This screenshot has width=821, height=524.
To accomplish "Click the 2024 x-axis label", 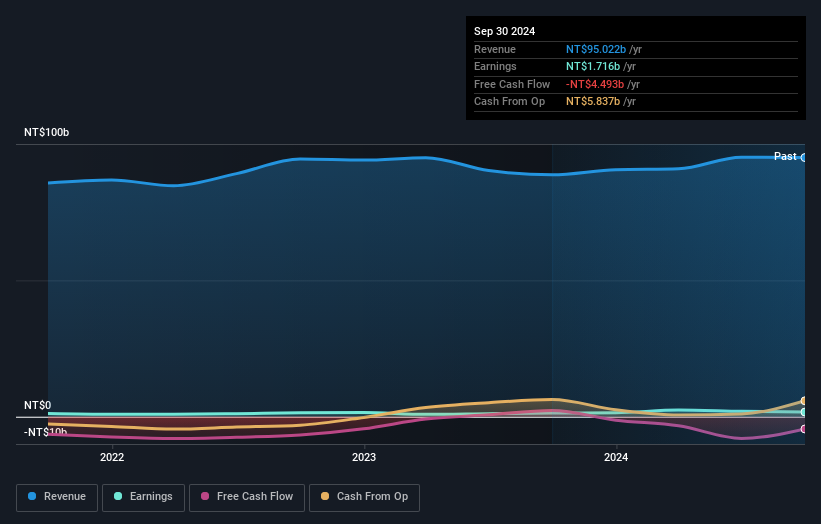I will pos(616,457).
